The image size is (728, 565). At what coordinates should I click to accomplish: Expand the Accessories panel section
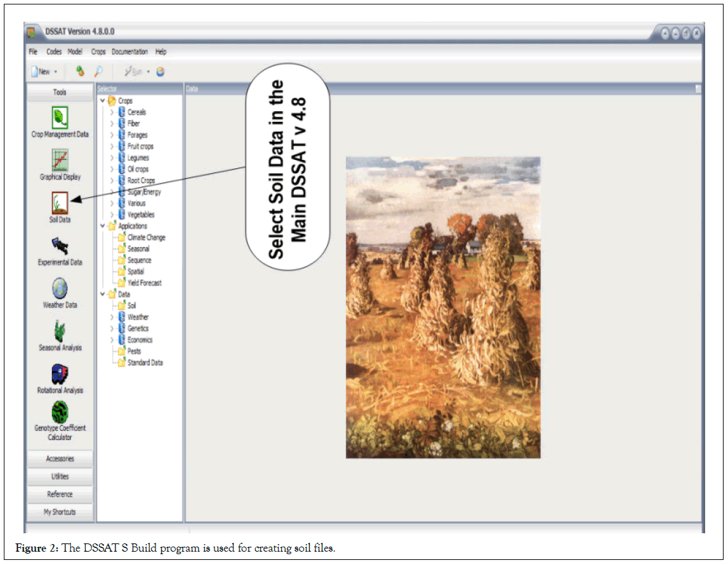[60, 458]
